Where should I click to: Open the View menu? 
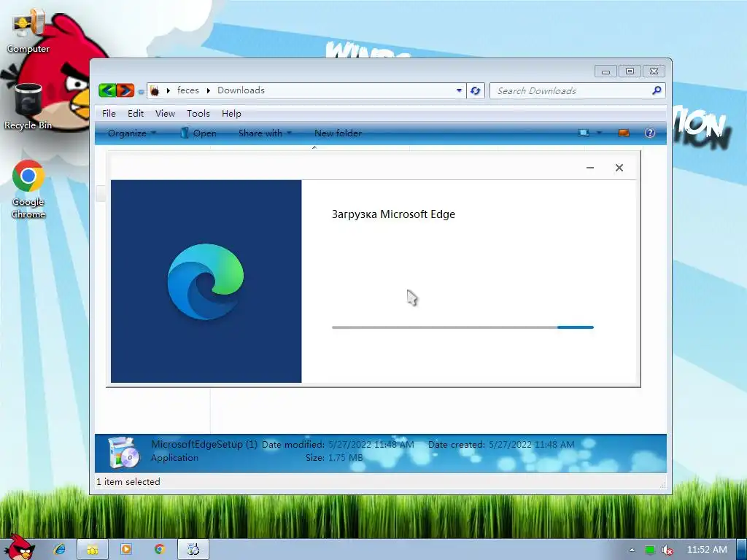coord(165,113)
